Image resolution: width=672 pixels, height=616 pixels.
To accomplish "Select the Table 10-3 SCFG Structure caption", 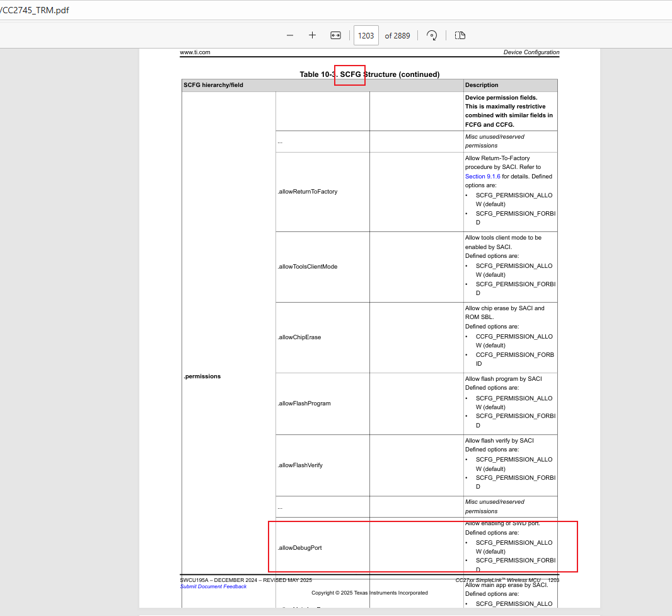I will tap(369, 74).
